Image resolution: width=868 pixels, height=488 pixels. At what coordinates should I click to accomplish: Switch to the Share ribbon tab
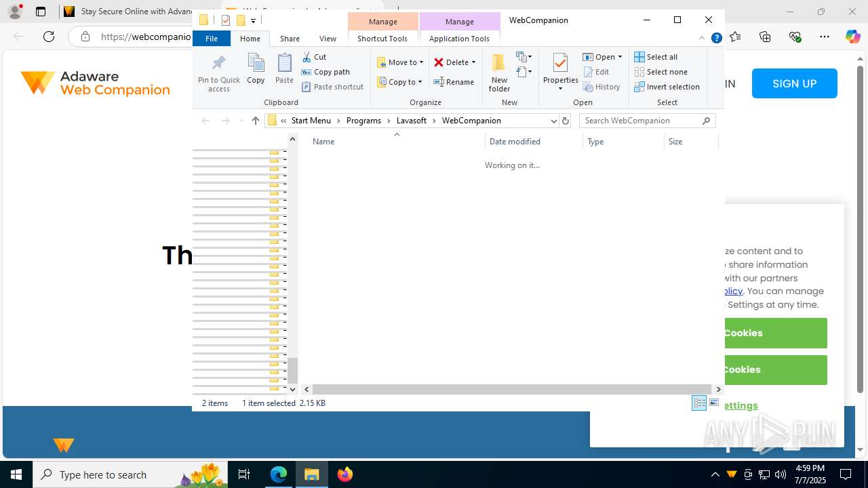290,39
